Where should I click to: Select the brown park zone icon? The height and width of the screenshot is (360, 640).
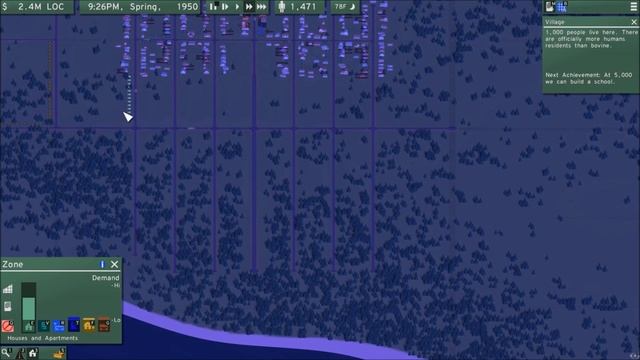104,325
